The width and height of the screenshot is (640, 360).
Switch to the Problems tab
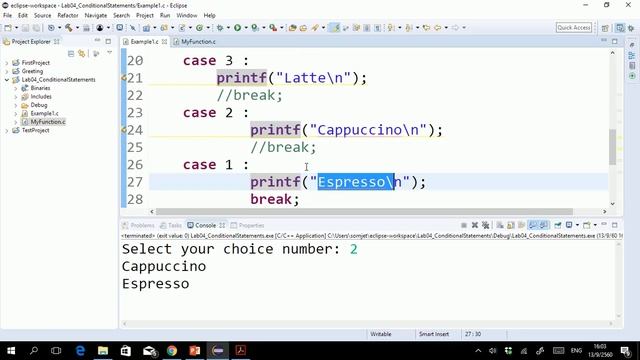pyautogui.click(x=138, y=225)
